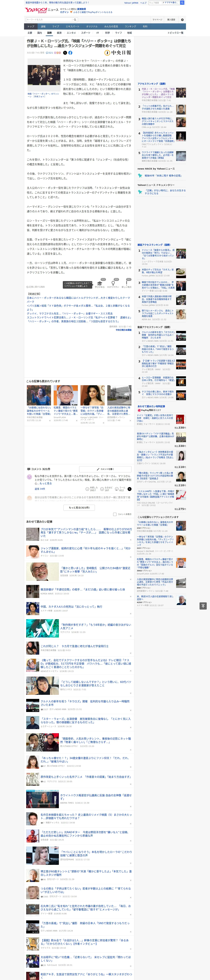Open トピックス一覧 link
Image resolution: width=210 pixels, height=980 pixels.
[175, 33]
